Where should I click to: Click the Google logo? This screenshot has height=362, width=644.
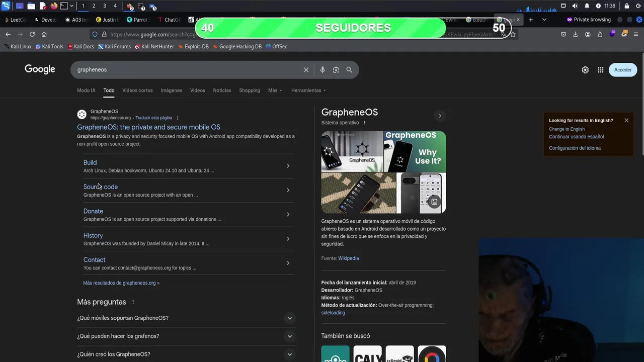click(x=40, y=69)
